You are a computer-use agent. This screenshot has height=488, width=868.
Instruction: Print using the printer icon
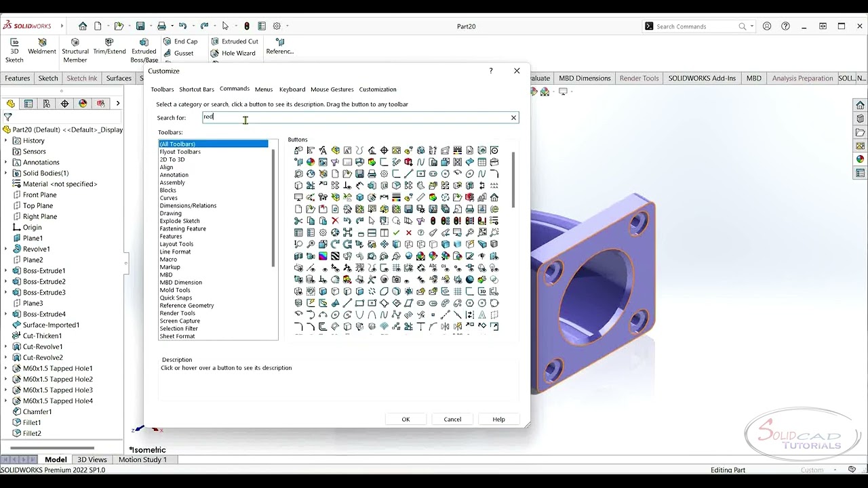tap(161, 26)
